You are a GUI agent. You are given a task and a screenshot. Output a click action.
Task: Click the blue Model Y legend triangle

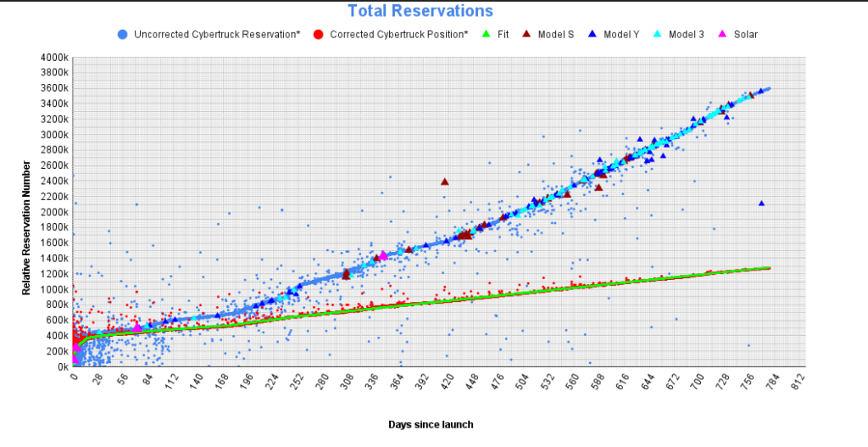[x=593, y=34]
